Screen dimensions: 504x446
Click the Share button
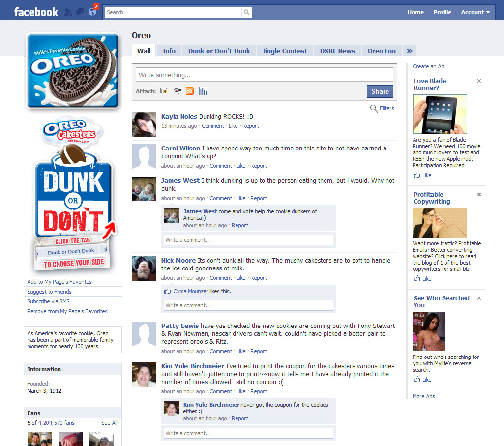click(x=380, y=91)
